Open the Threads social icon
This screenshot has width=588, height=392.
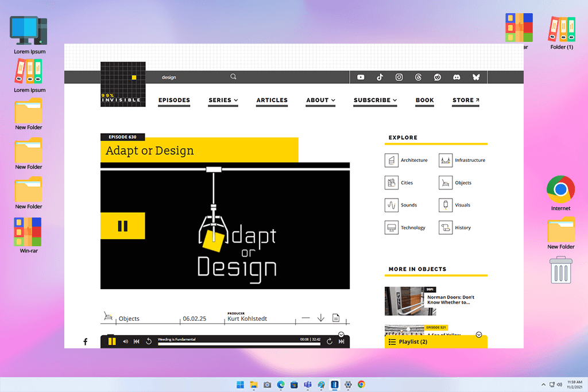pos(418,77)
